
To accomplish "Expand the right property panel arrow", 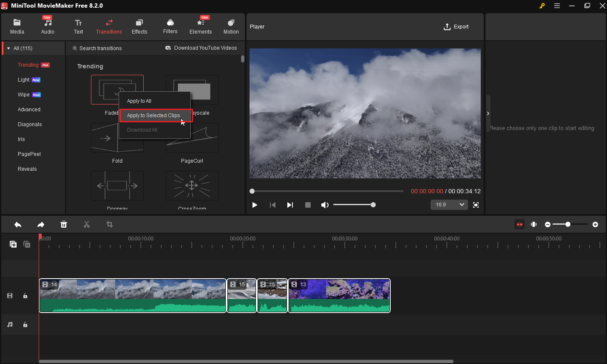I will click(x=488, y=113).
